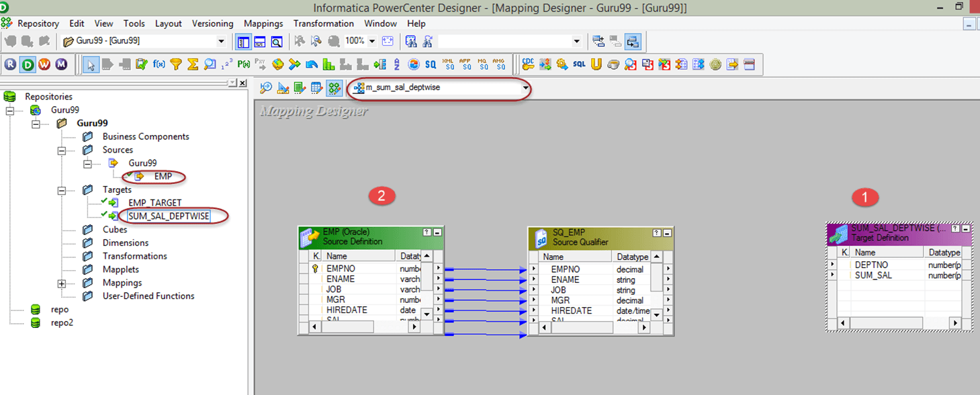The width and height of the screenshot is (980, 395).
Task: Select the Aggregator (sigma) transformation icon
Action: 193,64
